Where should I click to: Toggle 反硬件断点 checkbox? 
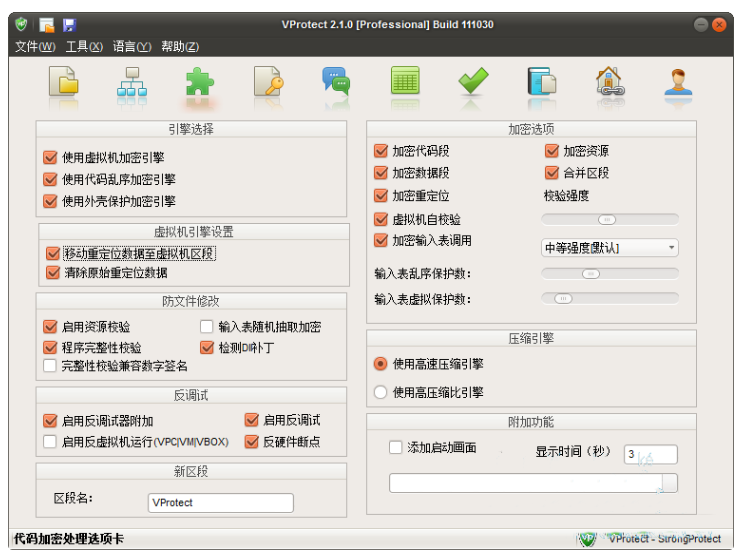pyautogui.click(x=252, y=442)
